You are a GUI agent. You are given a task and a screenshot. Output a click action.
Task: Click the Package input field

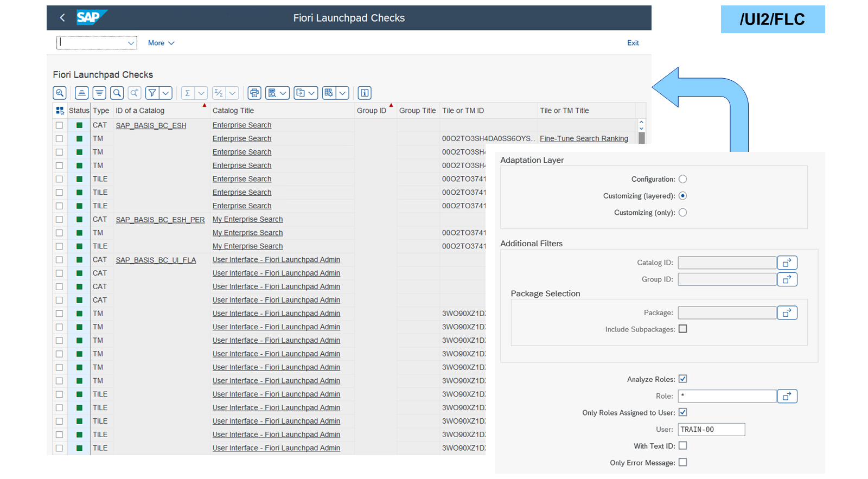pyautogui.click(x=727, y=312)
